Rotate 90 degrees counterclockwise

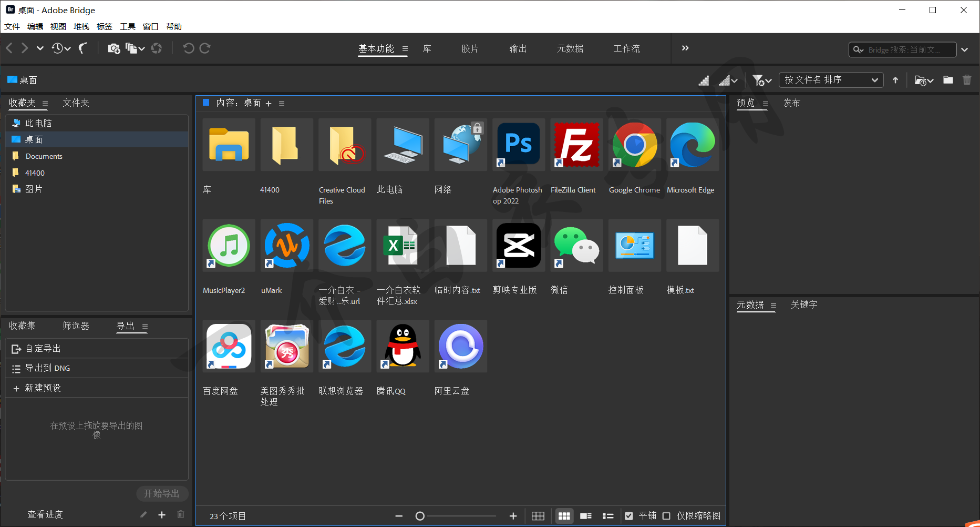point(188,48)
